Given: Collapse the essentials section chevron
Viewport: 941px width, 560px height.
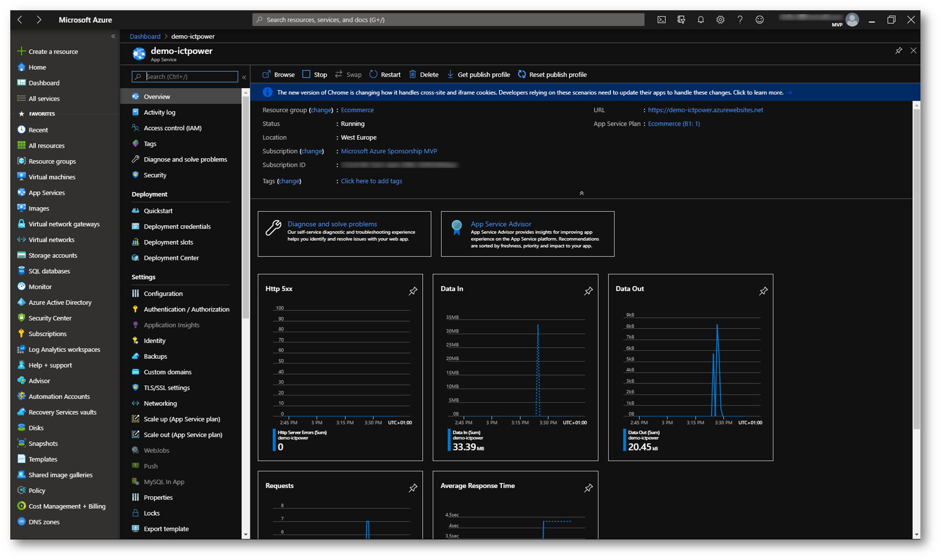Looking at the screenshot, I should [581, 193].
